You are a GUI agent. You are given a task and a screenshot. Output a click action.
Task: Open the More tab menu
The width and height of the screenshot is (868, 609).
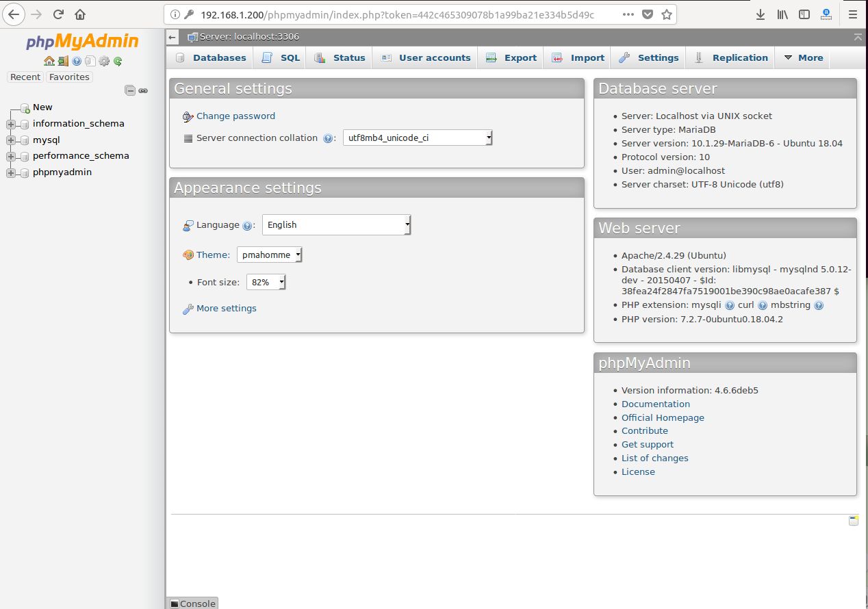pos(803,58)
